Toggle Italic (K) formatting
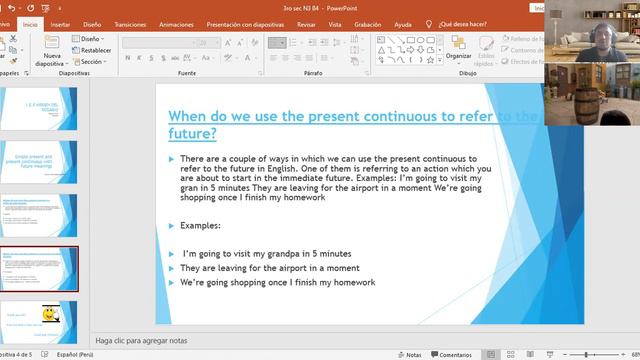This screenshot has height=360, width=640. pos(139,58)
